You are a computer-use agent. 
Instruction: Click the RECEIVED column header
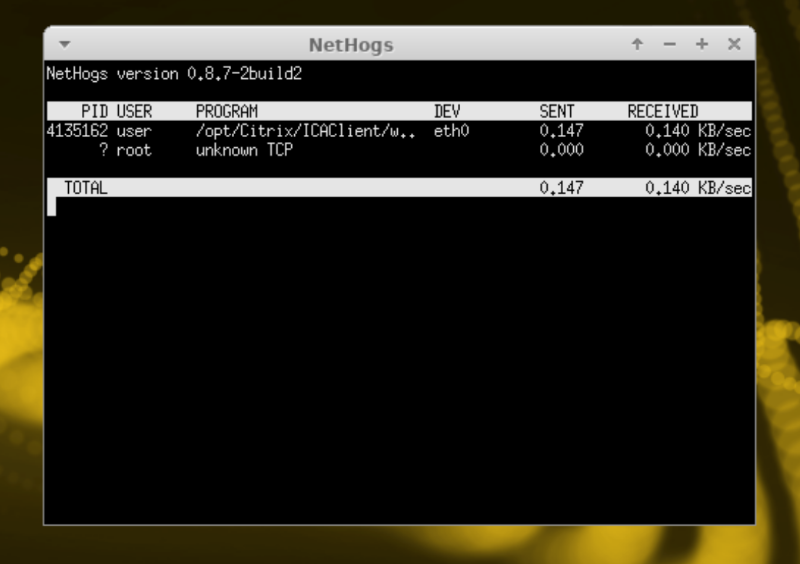point(662,111)
